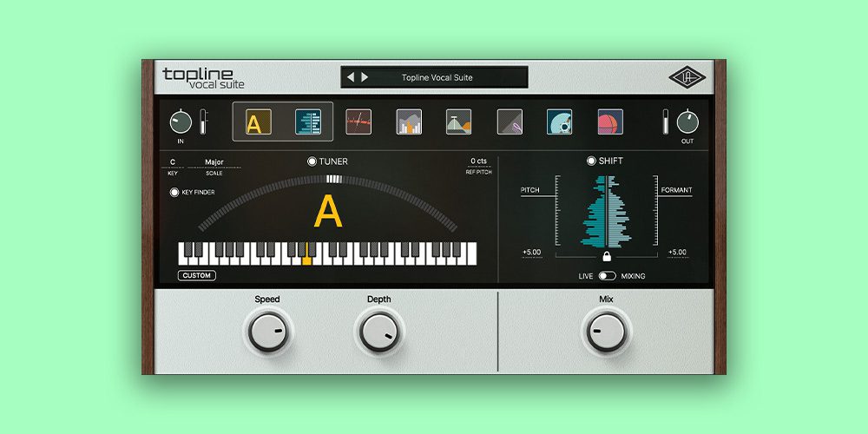The width and height of the screenshot is (868, 434).
Task: Open the red sphere module icon
Action: pos(610,122)
